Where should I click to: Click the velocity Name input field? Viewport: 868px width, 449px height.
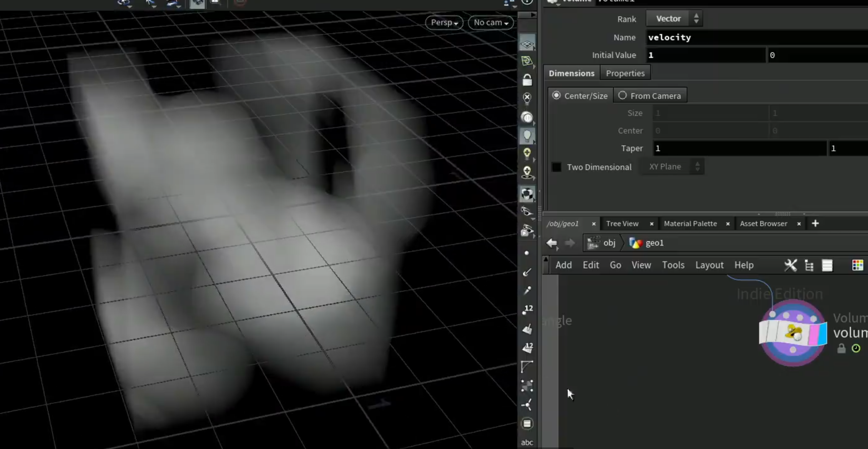click(757, 37)
